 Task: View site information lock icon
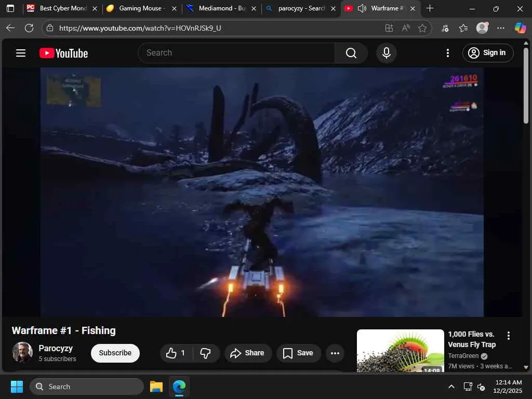pos(50,28)
